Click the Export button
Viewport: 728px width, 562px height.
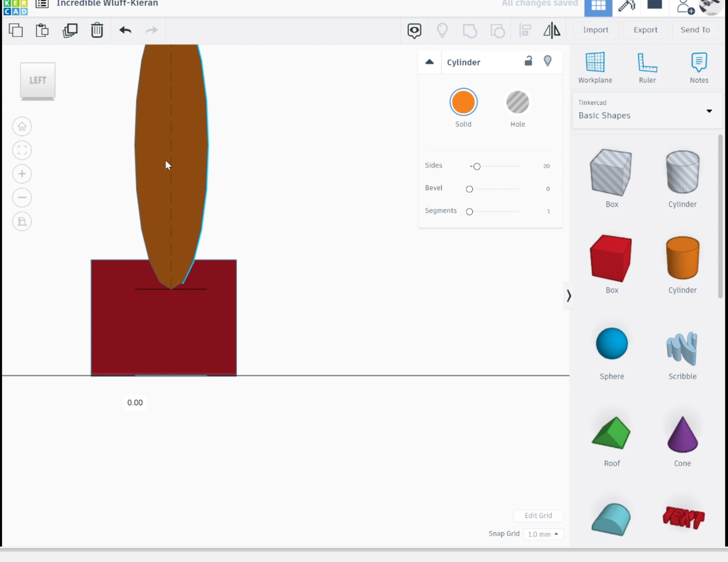pos(645,30)
